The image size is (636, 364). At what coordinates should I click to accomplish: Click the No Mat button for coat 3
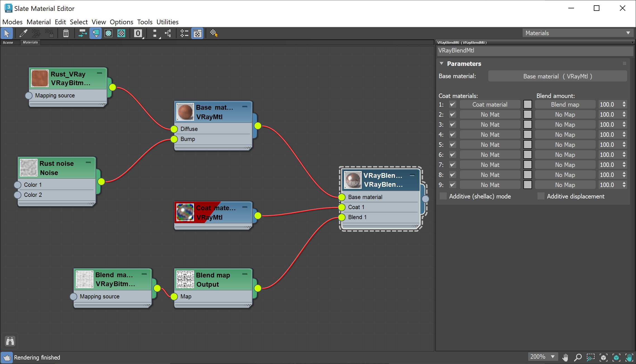490,124
